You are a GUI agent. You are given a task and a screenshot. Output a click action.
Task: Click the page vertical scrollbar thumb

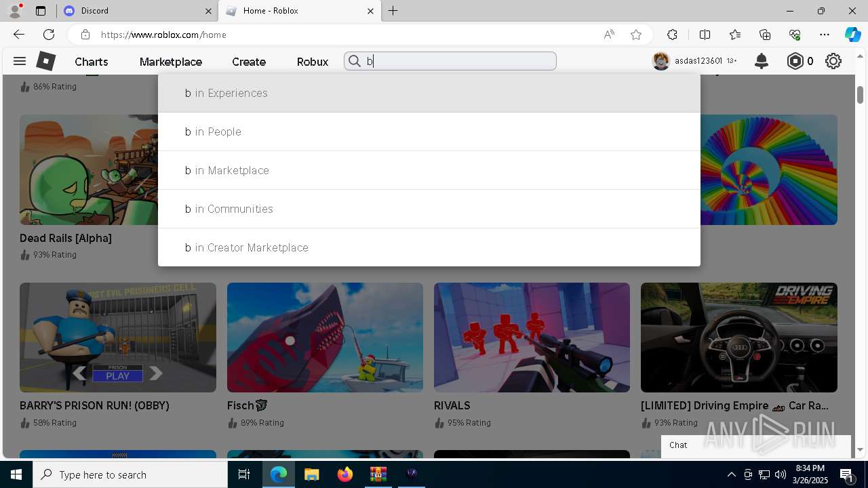click(860, 95)
